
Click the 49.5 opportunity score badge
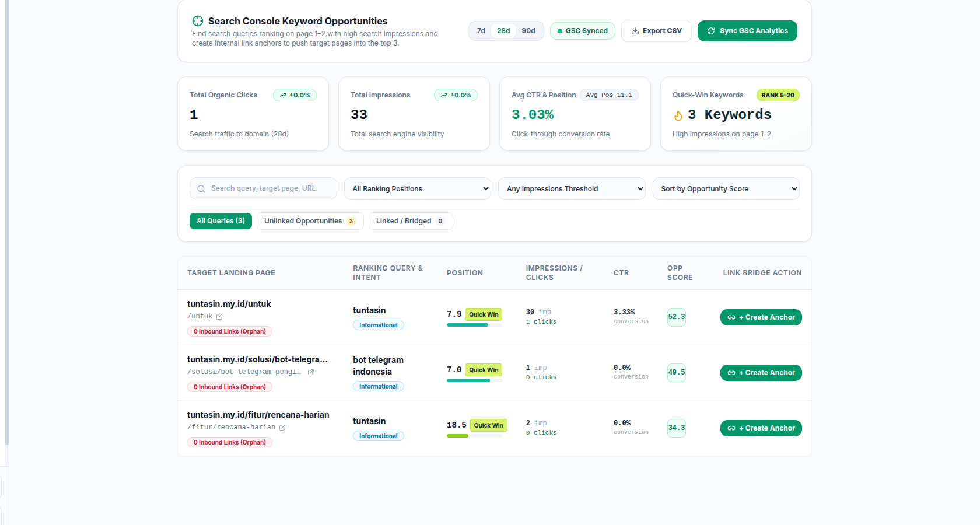tap(677, 373)
